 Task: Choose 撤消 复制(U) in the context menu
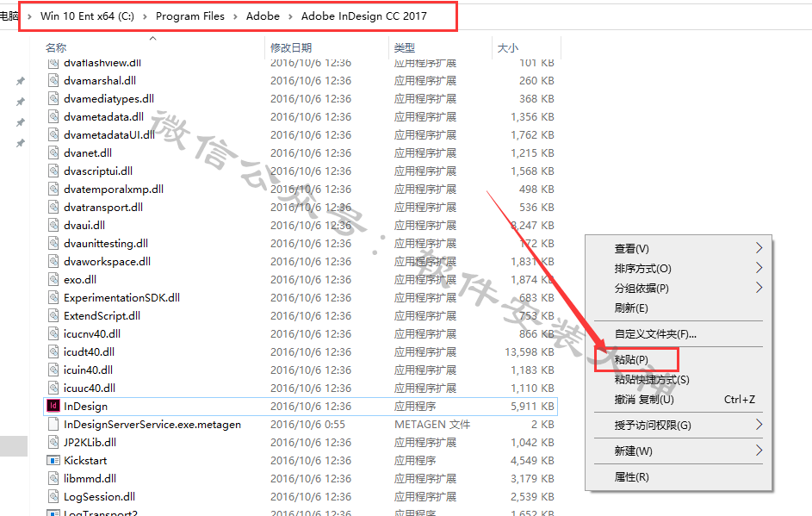tap(644, 400)
